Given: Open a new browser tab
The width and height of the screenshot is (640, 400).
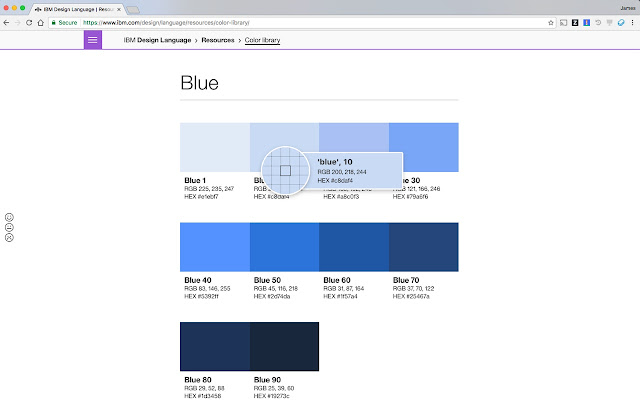Looking at the screenshot, I should coord(133,9).
